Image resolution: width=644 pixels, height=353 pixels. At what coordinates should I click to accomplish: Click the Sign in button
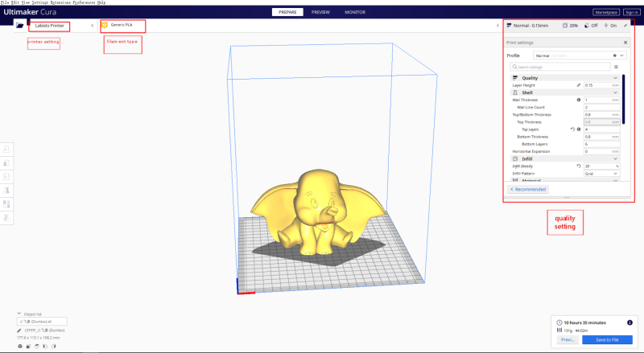(x=632, y=12)
